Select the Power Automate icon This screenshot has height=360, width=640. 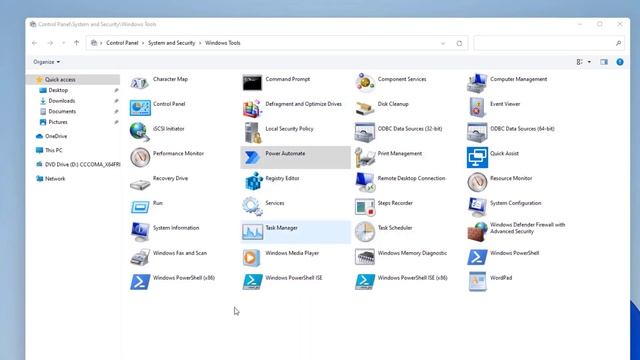point(252,158)
